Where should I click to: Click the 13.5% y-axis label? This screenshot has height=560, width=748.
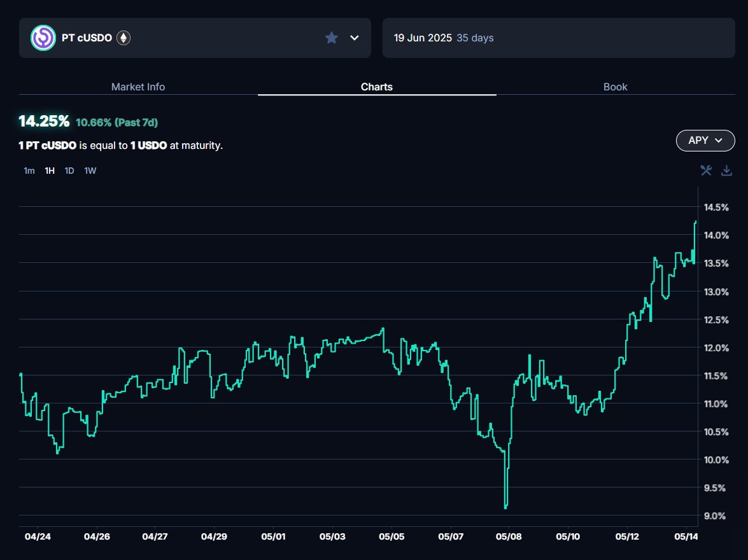coord(716,263)
